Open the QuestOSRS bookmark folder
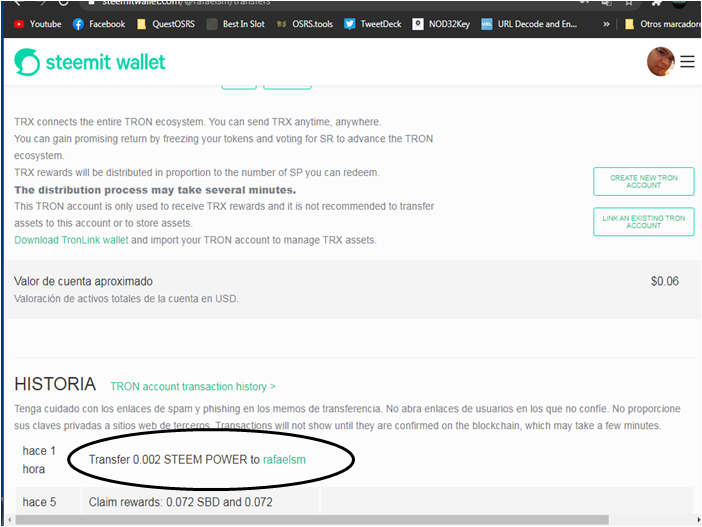 tap(166, 24)
